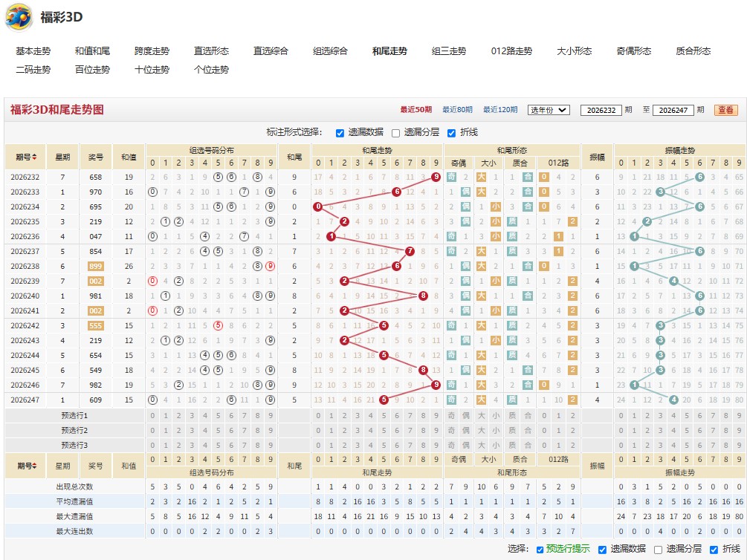Open 组三走势 navigation link

[x=449, y=51]
